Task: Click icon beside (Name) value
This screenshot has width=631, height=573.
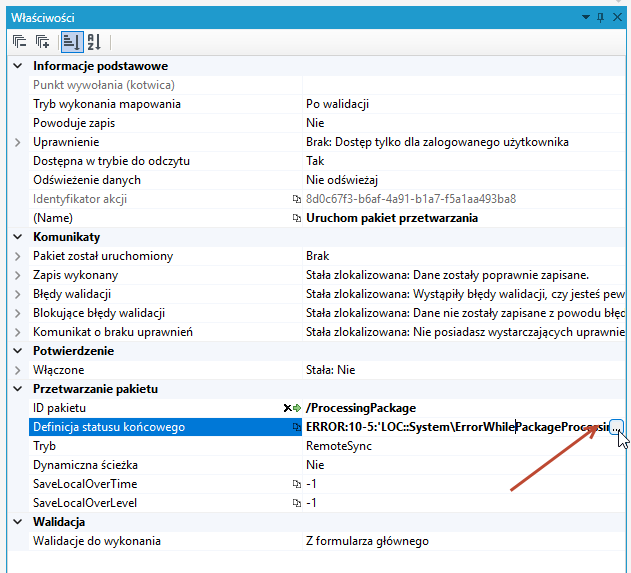Action: pos(297,218)
